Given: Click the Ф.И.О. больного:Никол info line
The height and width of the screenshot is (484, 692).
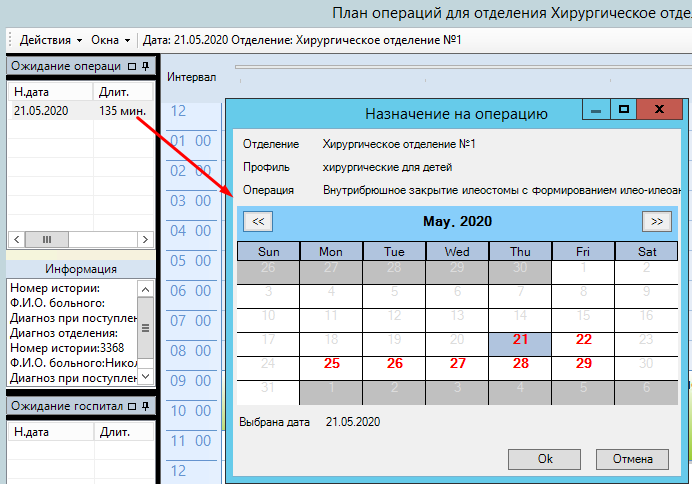Looking at the screenshot, I should [x=73, y=363].
